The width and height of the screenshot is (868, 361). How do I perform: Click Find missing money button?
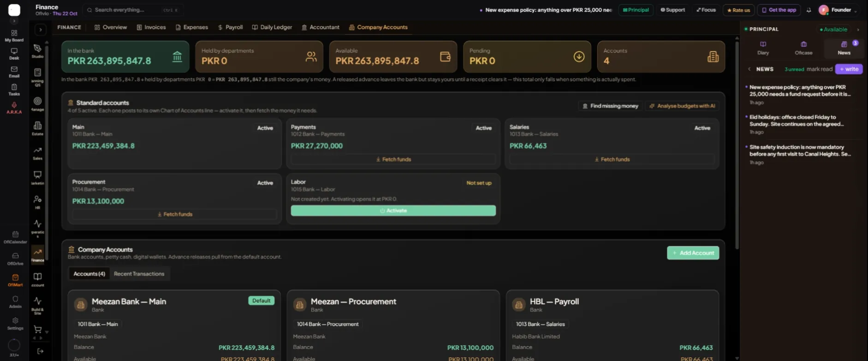coord(610,106)
